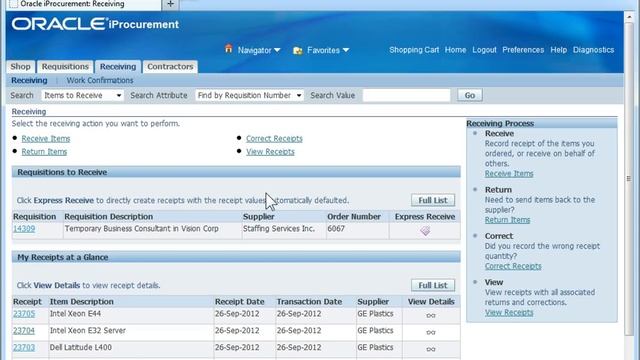Open View Details glasses icon for receipt 23704
The width and height of the screenshot is (640, 360).
point(431,332)
